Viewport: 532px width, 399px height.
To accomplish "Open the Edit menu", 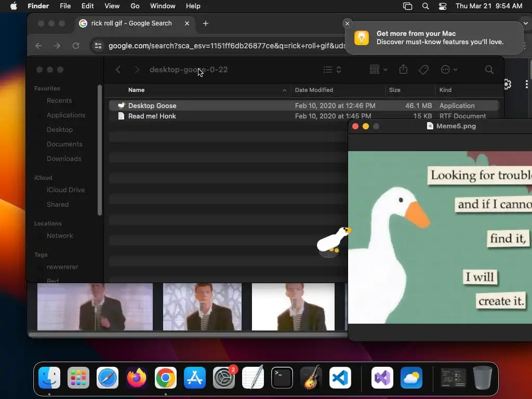I will 87,6.
